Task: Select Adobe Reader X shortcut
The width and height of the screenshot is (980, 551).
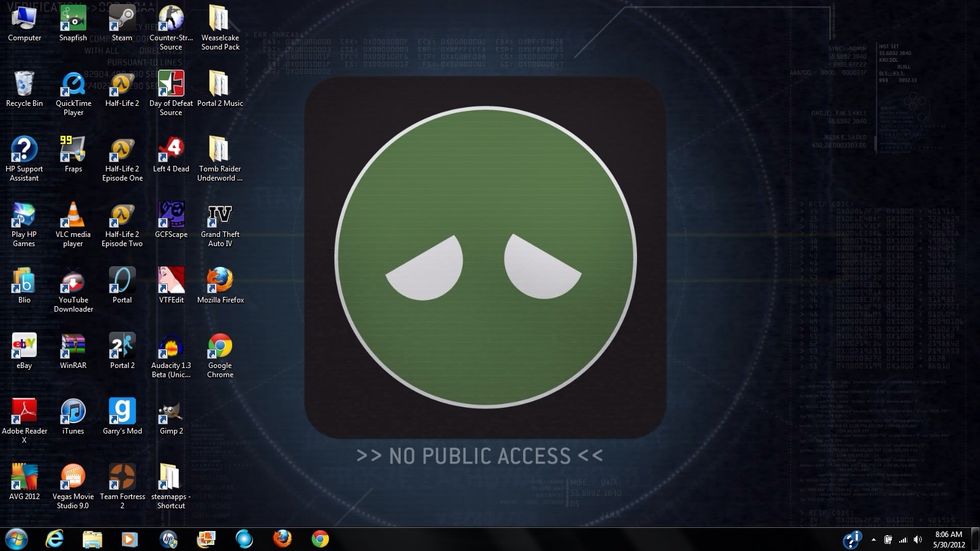Action: point(24,422)
